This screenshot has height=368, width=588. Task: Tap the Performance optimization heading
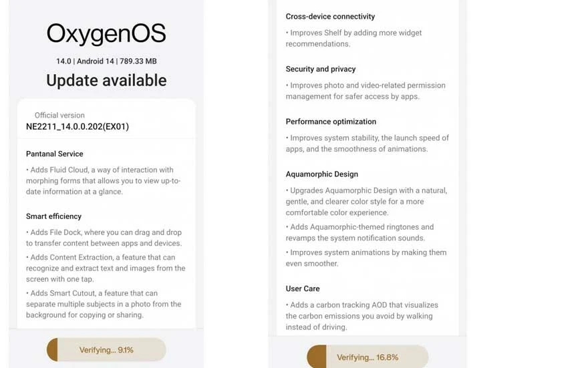[331, 122]
